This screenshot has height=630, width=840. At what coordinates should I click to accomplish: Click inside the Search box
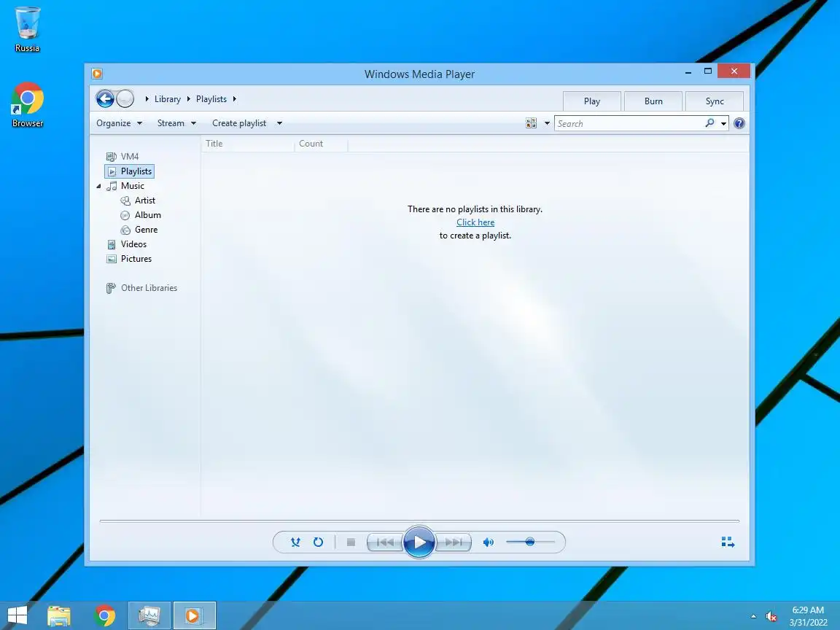coord(629,124)
